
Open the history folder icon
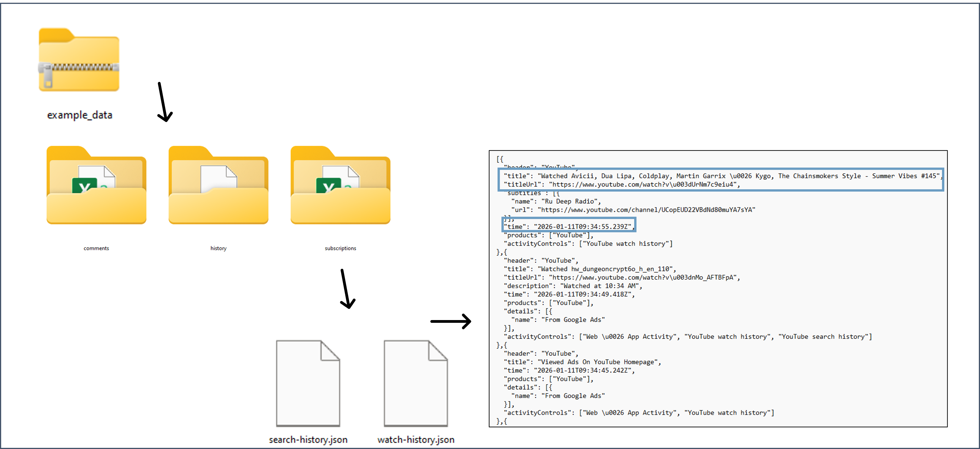[x=218, y=185]
